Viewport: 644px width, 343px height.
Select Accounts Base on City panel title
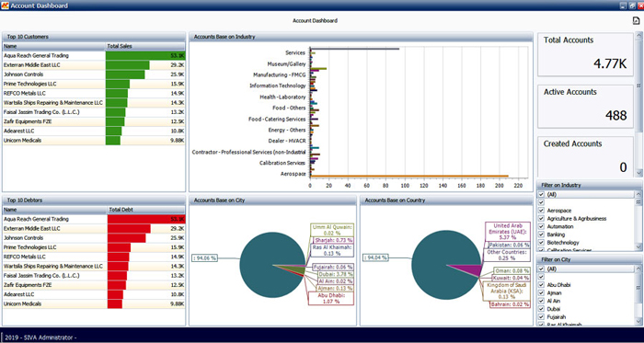pyautogui.click(x=219, y=200)
